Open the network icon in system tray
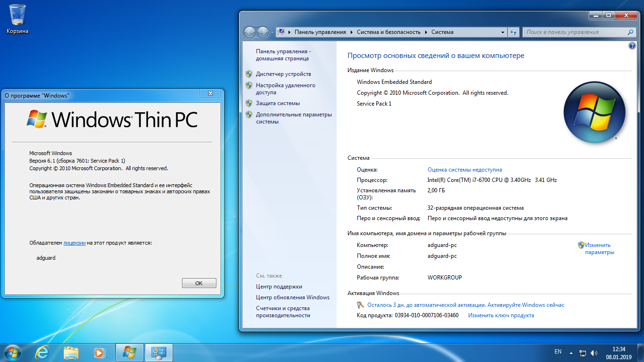 pyautogui.click(x=583, y=353)
